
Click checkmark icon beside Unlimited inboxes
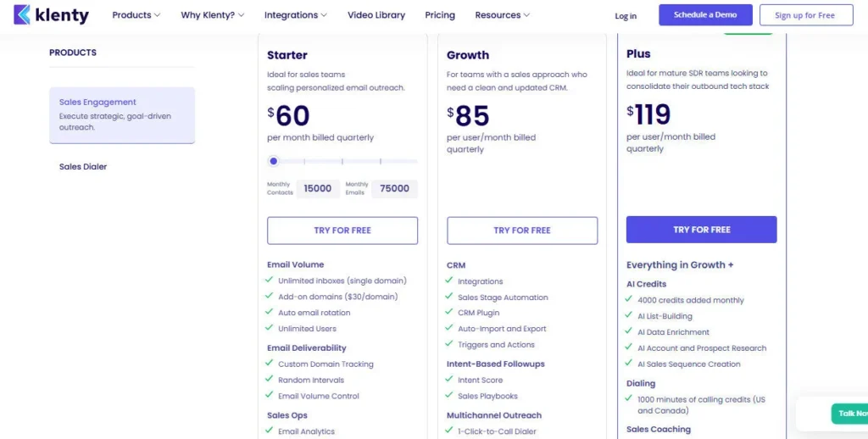coord(270,281)
